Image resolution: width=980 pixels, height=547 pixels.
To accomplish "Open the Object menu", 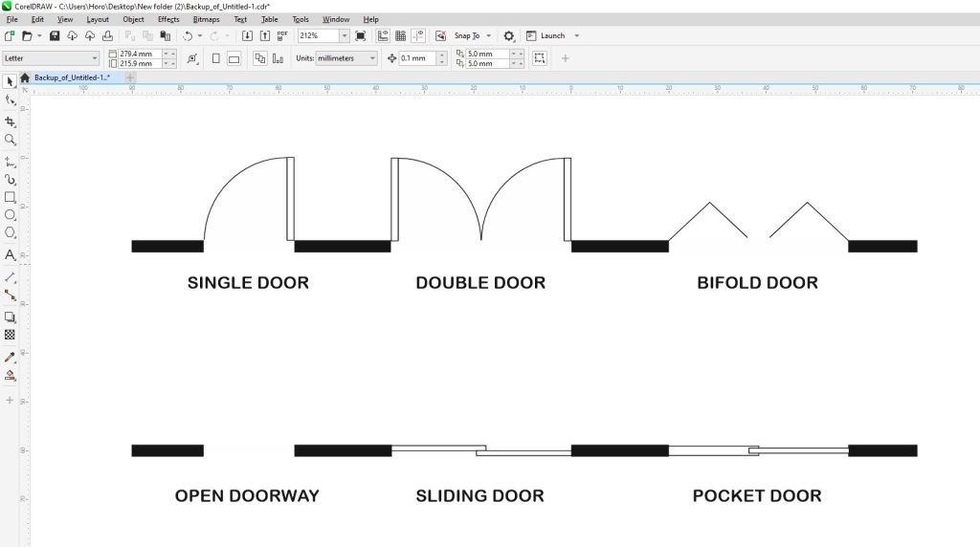I will tap(133, 19).
